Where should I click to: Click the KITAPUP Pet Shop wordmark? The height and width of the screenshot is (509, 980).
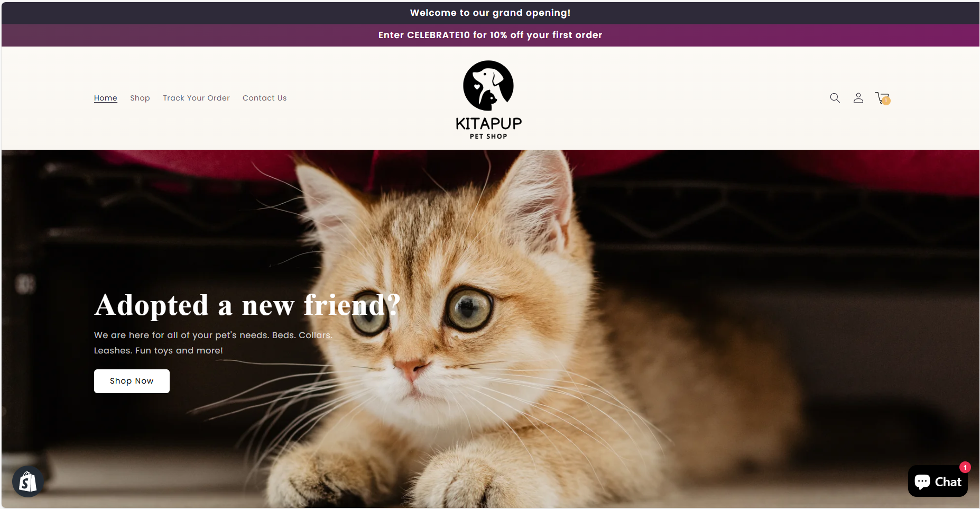pyautogui.click(x=488, y=128)
